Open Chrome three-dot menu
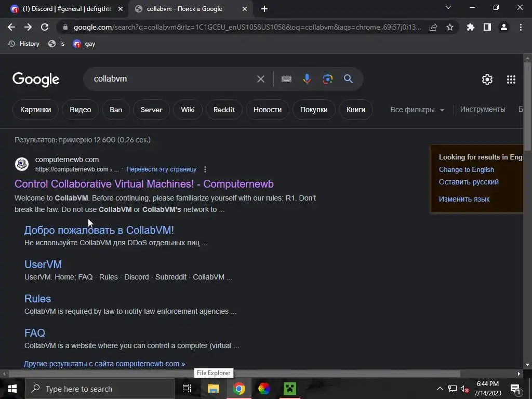The image size is (532, 399). click(521, 27)
